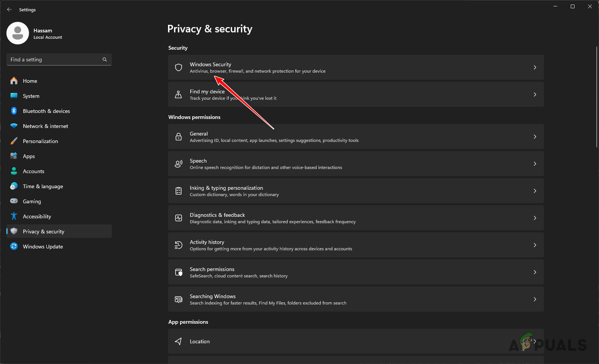Click the Activity history icon
The height and width of the screenshot is (364, 599).
(179, 245)
